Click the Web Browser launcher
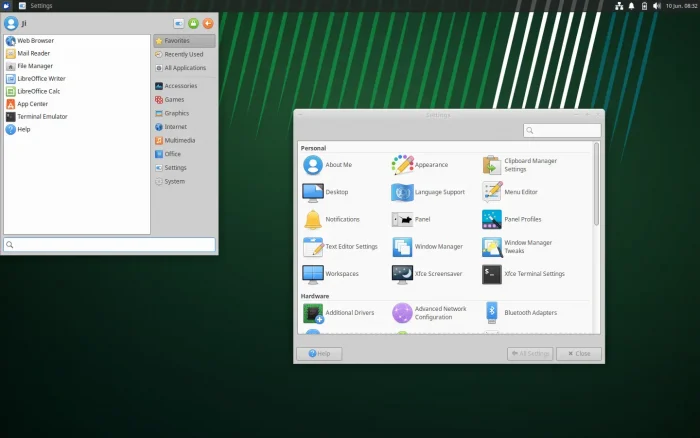 point(36,41)
